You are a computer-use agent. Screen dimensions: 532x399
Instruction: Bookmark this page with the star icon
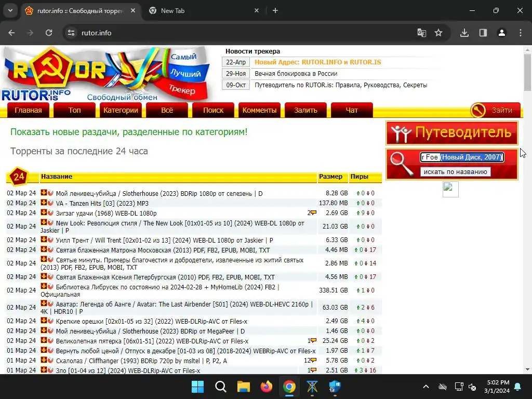[x=438, y=33]
